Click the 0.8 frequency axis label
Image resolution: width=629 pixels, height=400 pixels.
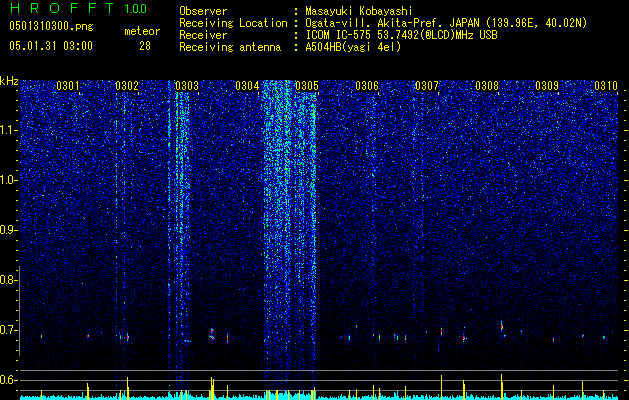tap(8, 280)
